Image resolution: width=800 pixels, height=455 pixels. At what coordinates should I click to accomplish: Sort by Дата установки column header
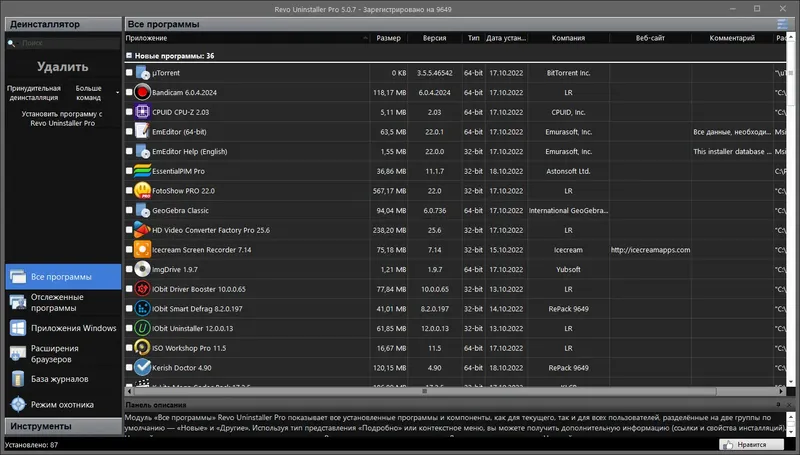(x=506, y=38)
